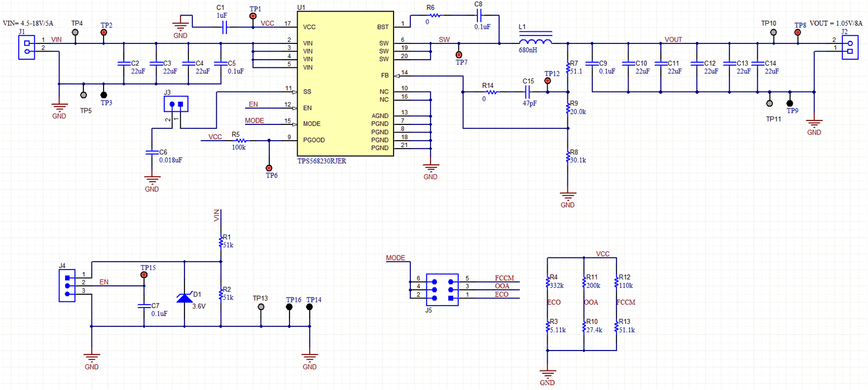Select the TP12 red test point

click(x=548, y=81)
